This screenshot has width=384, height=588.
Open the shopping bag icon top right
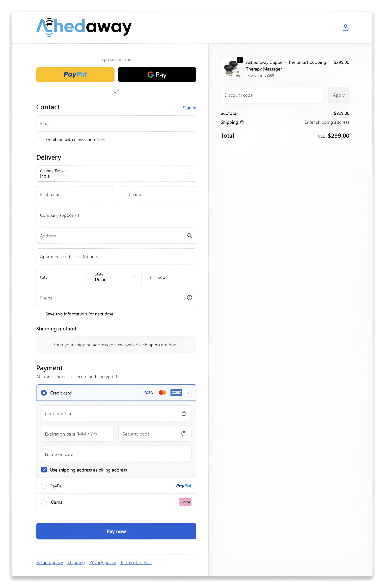(345, 27)
